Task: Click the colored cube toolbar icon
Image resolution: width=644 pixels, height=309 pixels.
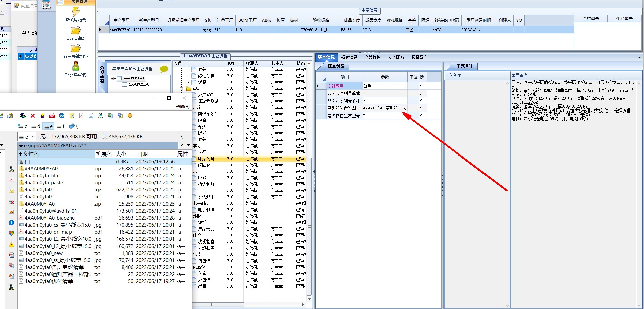Action: [42, 116]
